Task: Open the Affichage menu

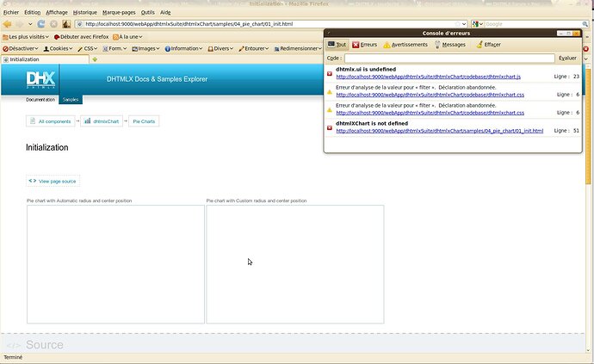Action: [x=57, y=13]
